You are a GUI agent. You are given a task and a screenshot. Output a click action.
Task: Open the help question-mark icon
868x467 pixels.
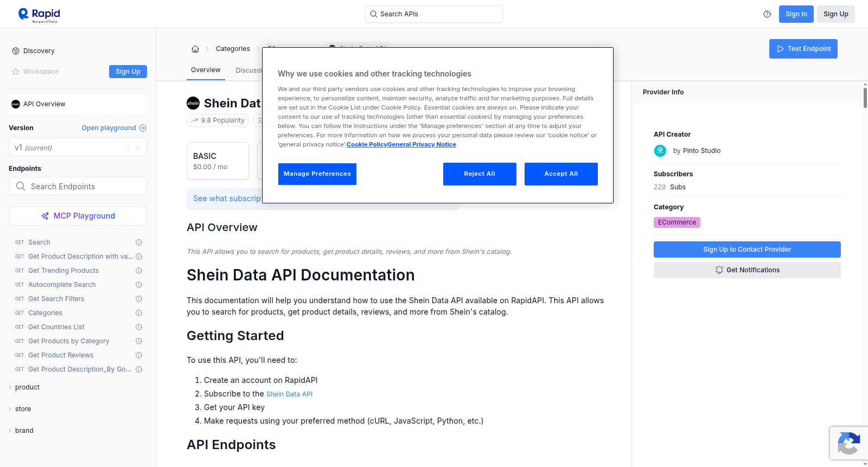point(767,14)
